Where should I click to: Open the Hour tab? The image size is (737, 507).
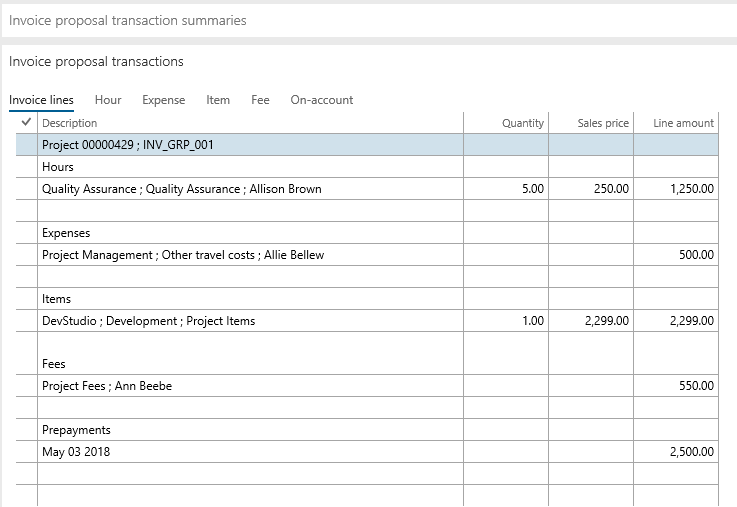coord(108,100)
